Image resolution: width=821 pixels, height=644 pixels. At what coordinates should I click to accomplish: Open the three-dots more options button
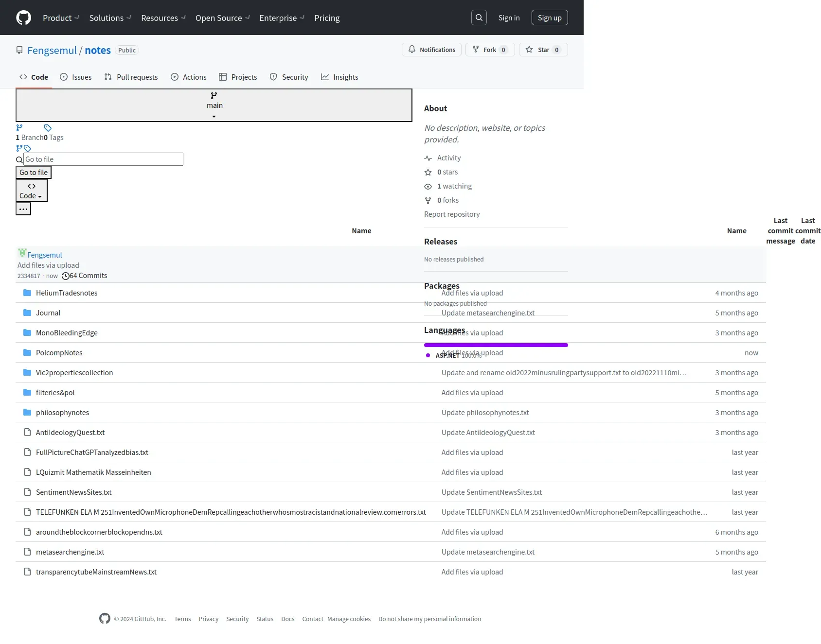23,209
